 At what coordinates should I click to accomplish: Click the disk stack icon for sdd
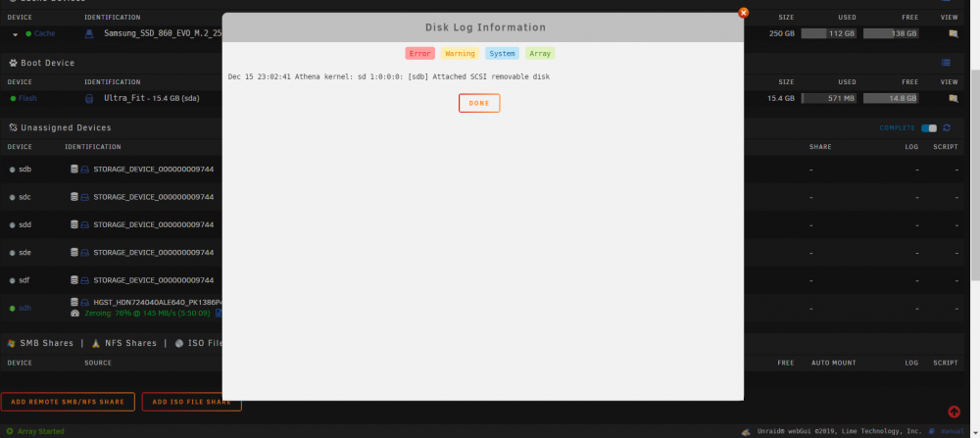click(74, 224)
